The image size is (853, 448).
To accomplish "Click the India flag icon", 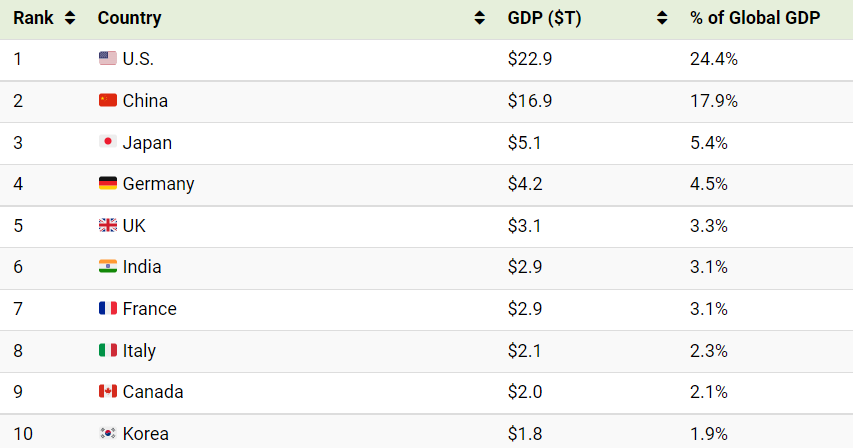I will pyautogui.click(x=108, y=266).
